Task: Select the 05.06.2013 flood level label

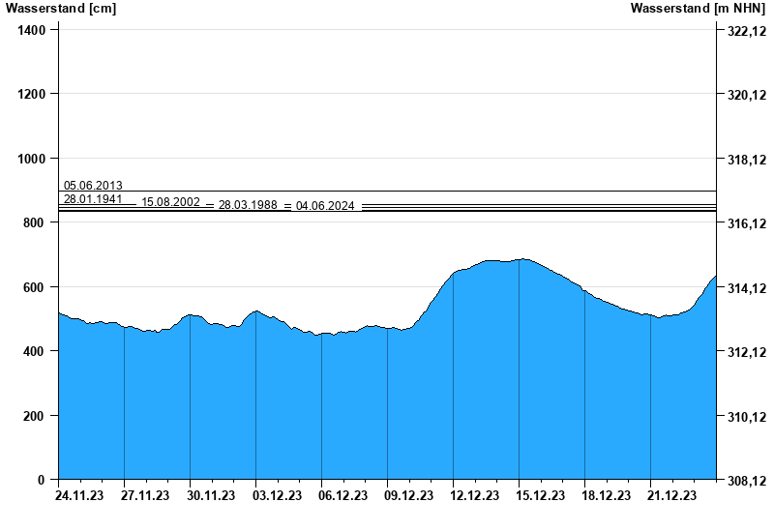Action: (93, 186)
